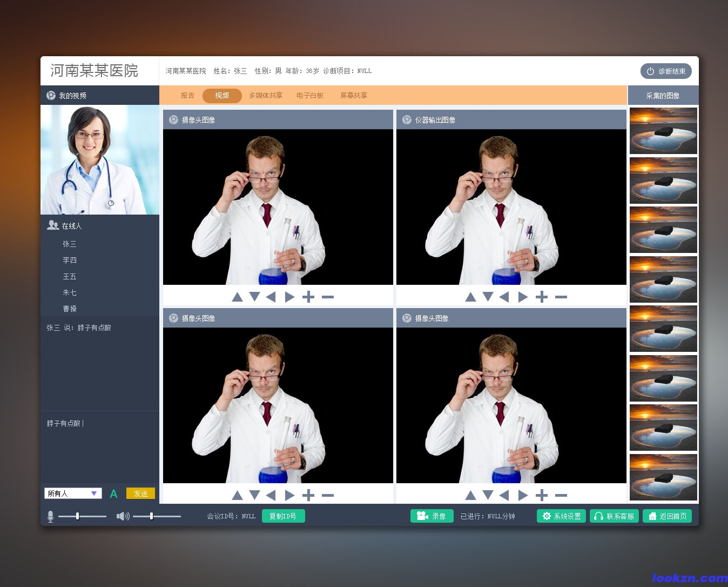Click the green font style A icon
The width and height of the screenshot is (728, 587).
click(x=113, y=493)
